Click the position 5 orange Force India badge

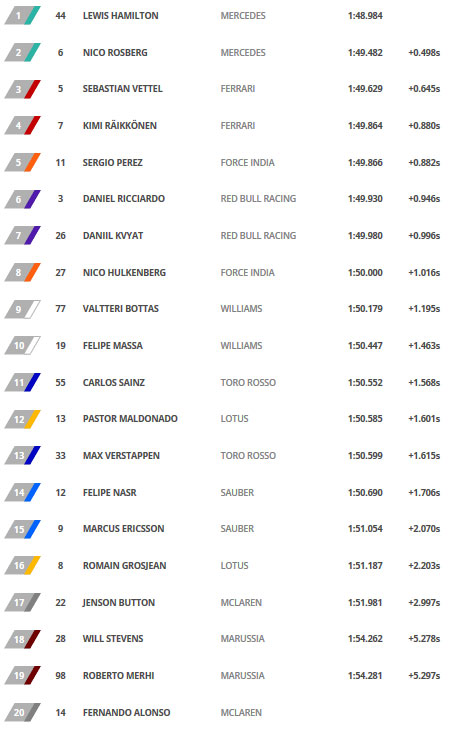[22, 162]
